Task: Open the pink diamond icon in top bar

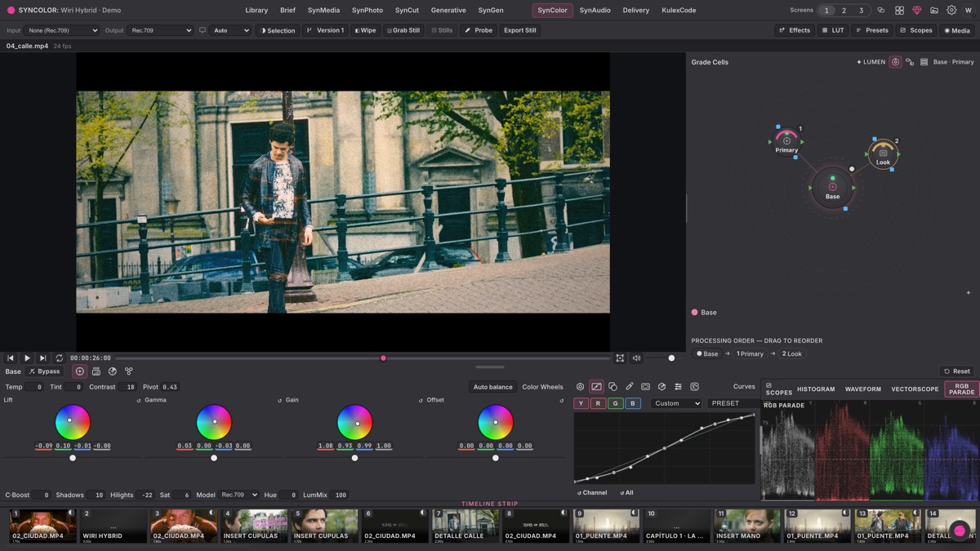Action: pos(916,11)
